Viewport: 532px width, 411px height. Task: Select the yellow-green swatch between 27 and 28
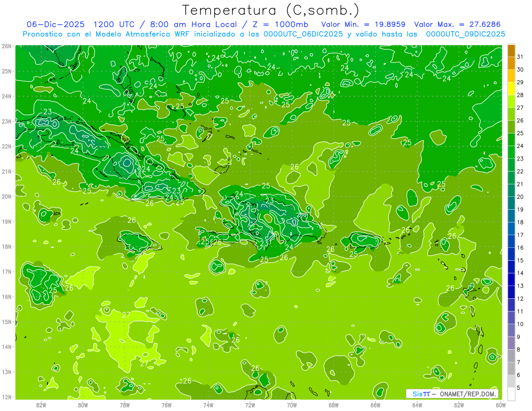[511, 102]
